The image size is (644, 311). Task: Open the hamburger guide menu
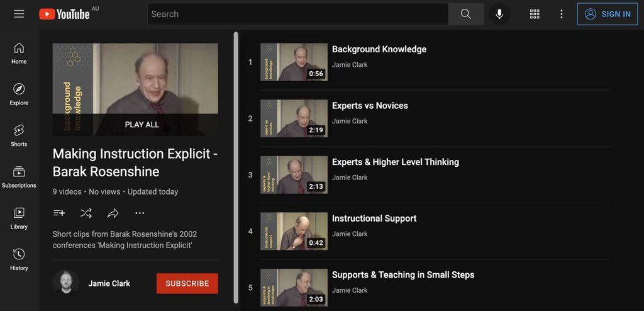(x=19, y=14)
